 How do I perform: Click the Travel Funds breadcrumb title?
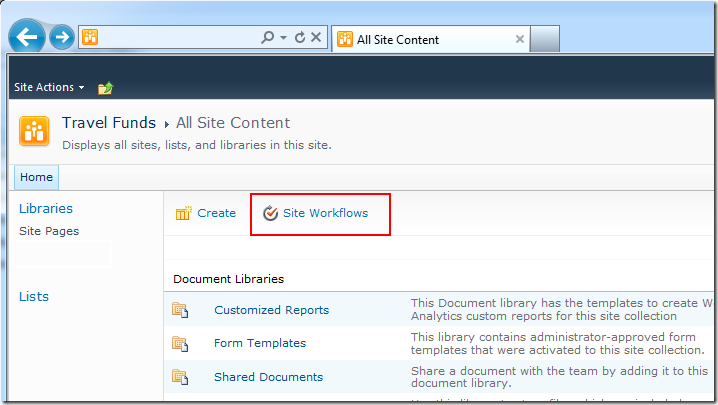pyautogui.click(x=109, y=123)
